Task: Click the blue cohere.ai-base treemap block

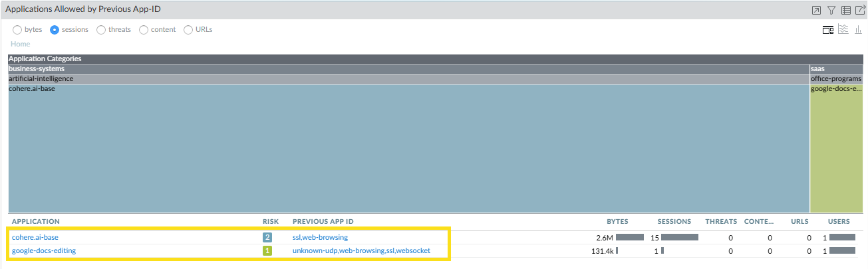Action: tap(408, 148)
